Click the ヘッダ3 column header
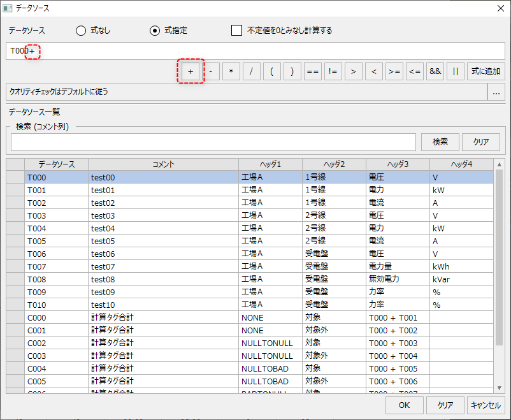511x420 pixels. [x=398, y=164]
